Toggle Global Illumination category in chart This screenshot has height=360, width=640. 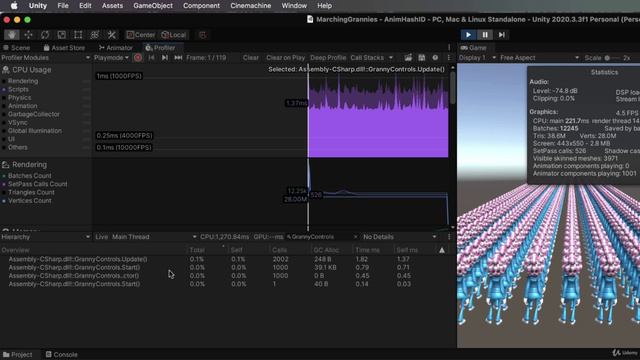pos(35,131)
